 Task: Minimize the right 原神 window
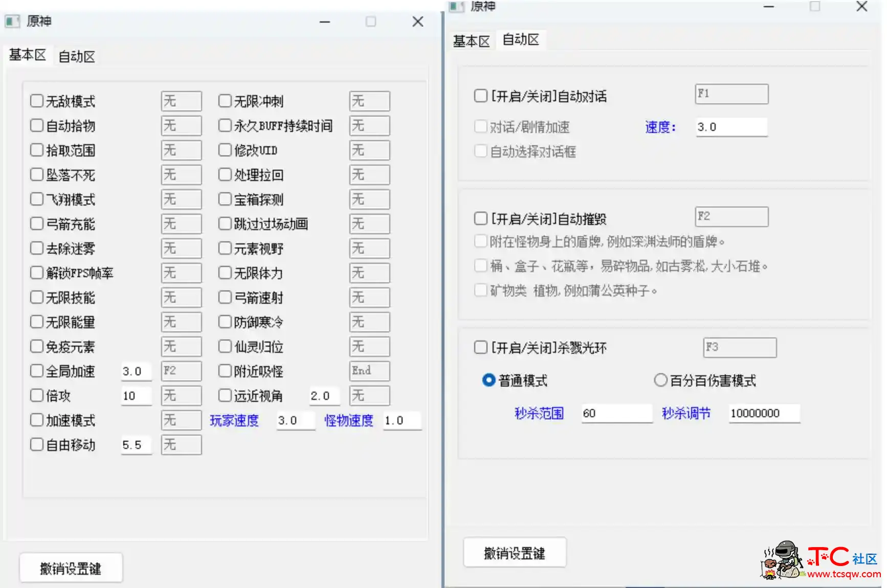click(x=769, y=7)
